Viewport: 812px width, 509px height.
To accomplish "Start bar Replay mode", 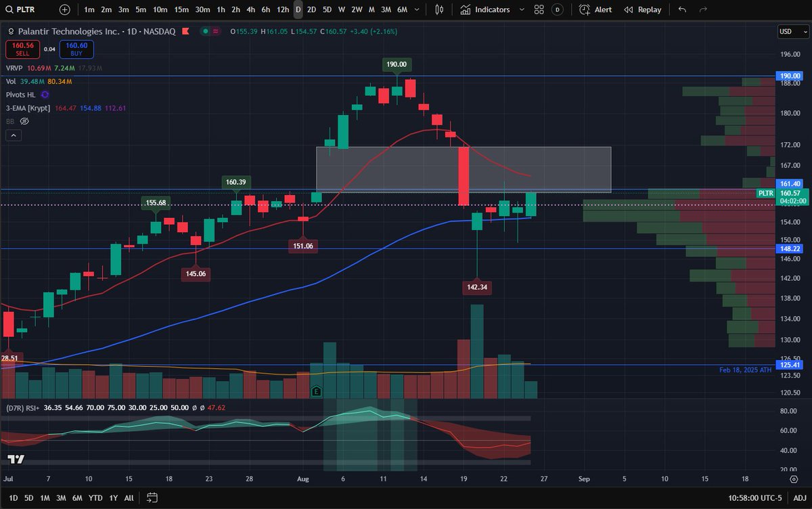I will (642, 9).
